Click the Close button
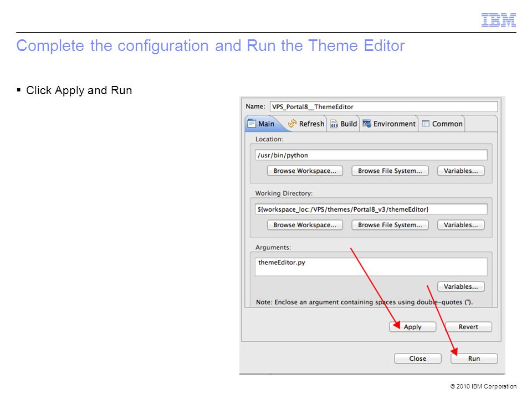 pyautogui.click(x=418, y=359)
